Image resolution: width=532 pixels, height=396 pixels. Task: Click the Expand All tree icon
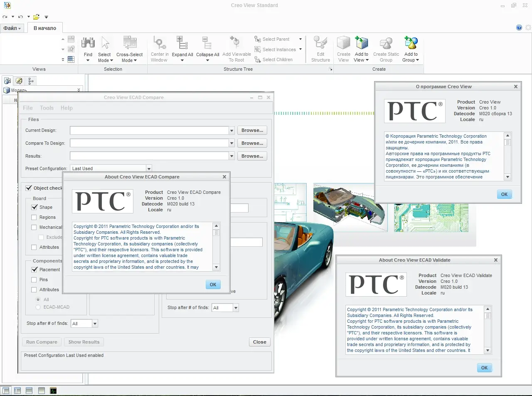(182, 43)
